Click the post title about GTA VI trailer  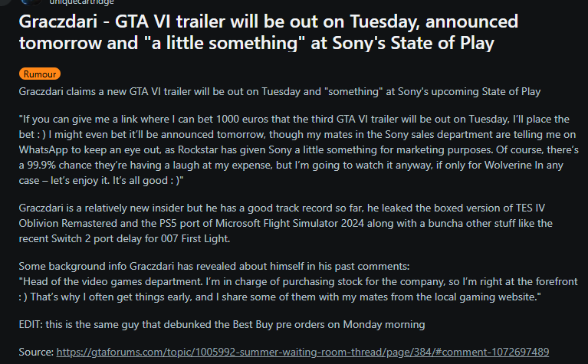pyautogui.click(x=268, y=32)
